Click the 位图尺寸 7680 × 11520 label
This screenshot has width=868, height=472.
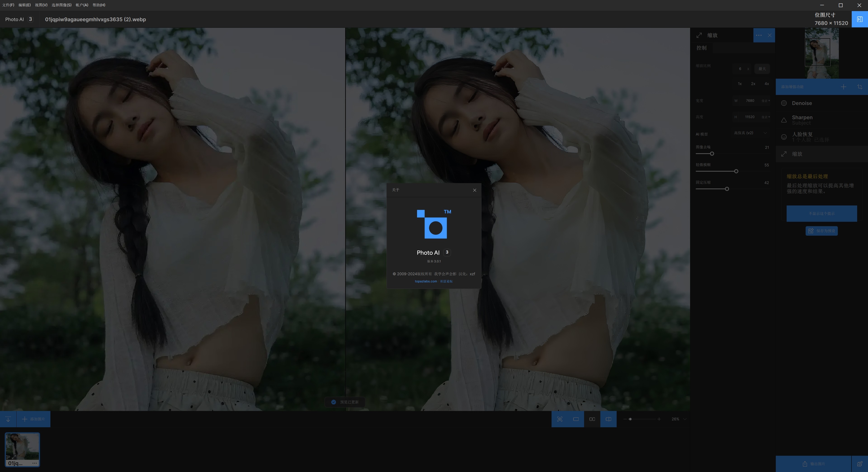tap(831, 19)
